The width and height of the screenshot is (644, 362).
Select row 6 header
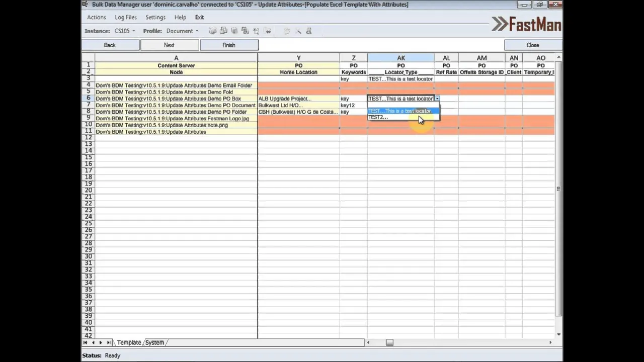[x=88, y=99]
